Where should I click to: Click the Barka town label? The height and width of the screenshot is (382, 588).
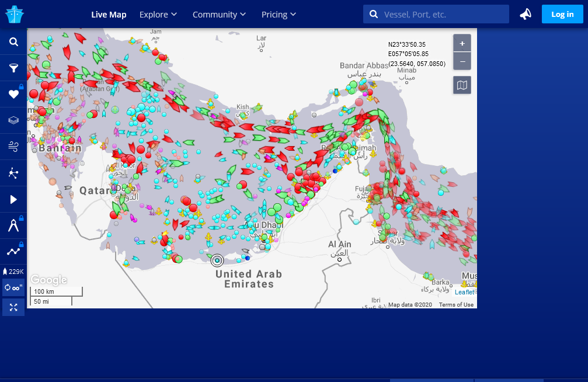coord(440,282)
